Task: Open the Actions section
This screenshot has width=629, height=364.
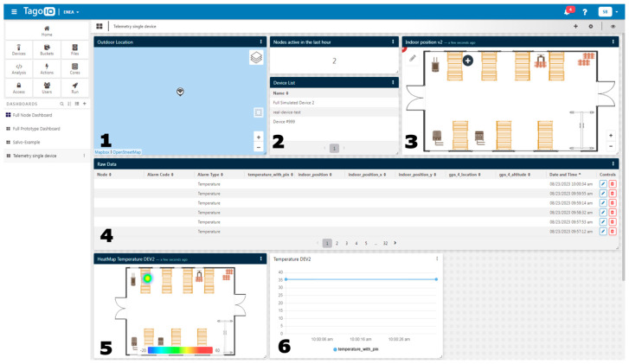Action: point(47,69)
